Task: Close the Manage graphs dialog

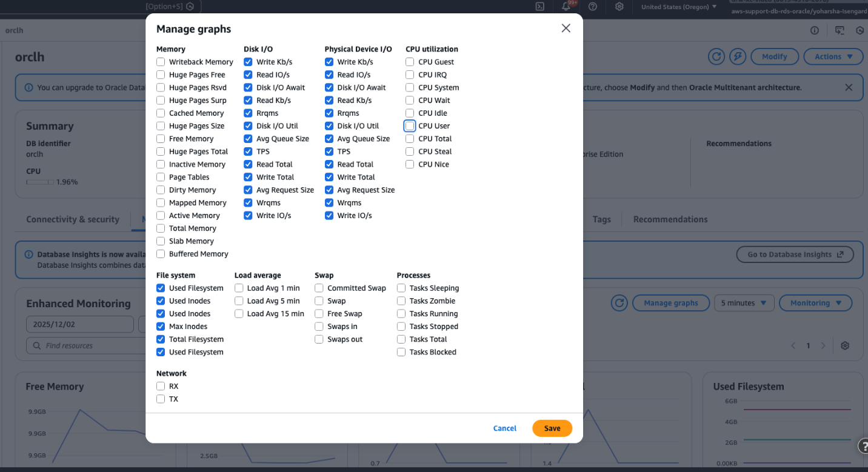Action: click(566, 28)
